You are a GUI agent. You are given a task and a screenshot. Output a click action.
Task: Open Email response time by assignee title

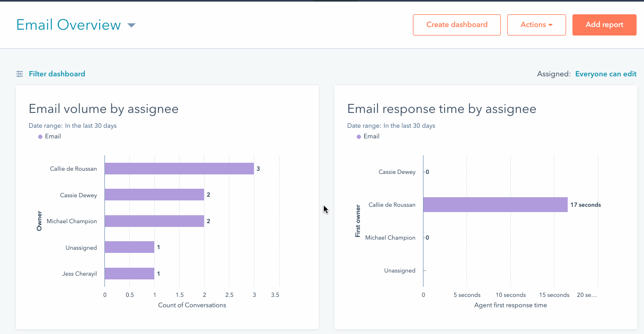[442, 109]
